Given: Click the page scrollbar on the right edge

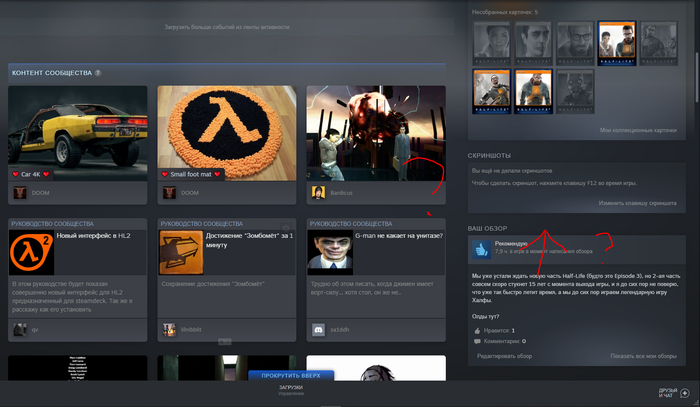Looking at the screenshot, I should 697,76.
